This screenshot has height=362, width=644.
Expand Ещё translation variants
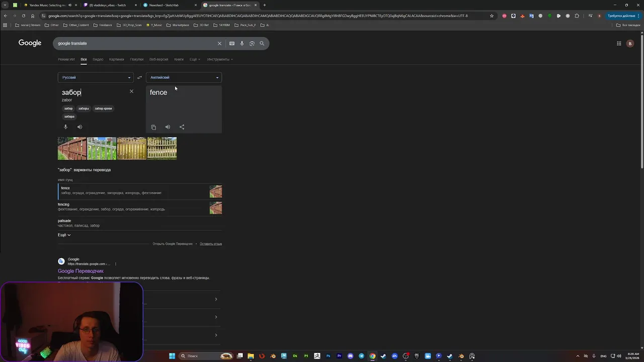tap(64, 235)
